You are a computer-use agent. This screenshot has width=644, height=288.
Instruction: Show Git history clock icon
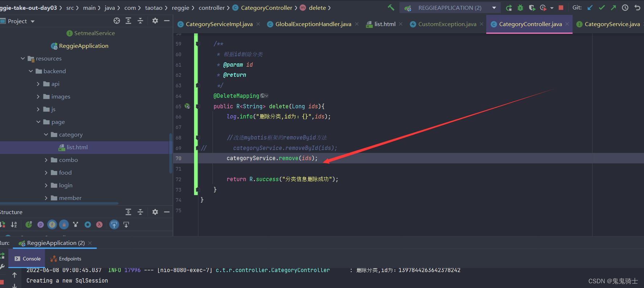click(625, 8)
